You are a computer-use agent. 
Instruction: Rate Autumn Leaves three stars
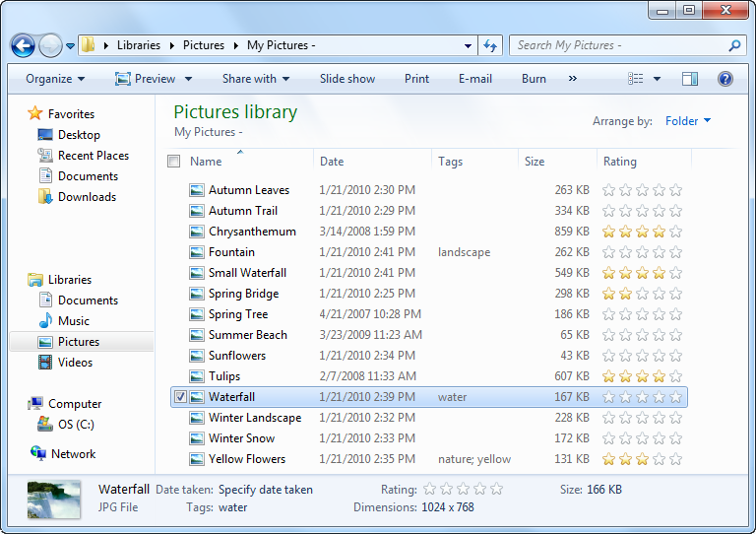tap(642, 190)
